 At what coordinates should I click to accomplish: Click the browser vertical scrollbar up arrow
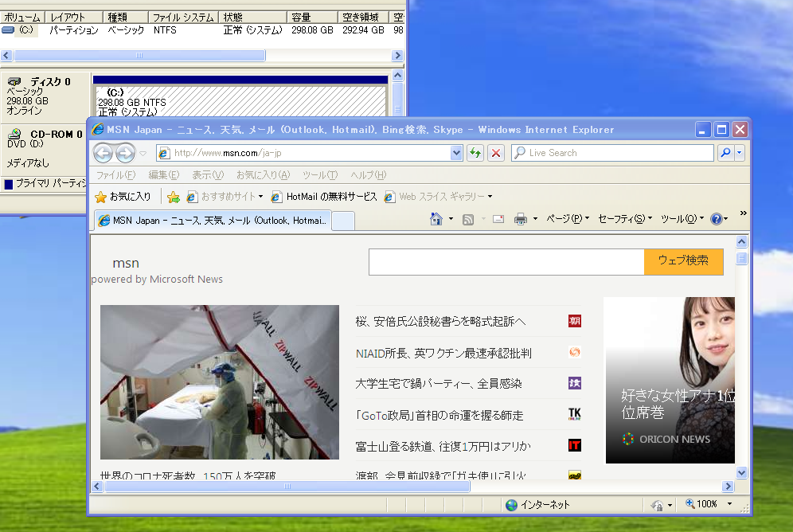point(741,242)
